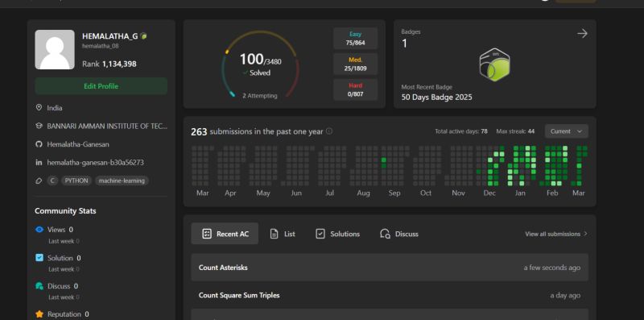Switch to the Solutions tab
This screenshot has width=644, height=320.
click(x=337, y=234)
